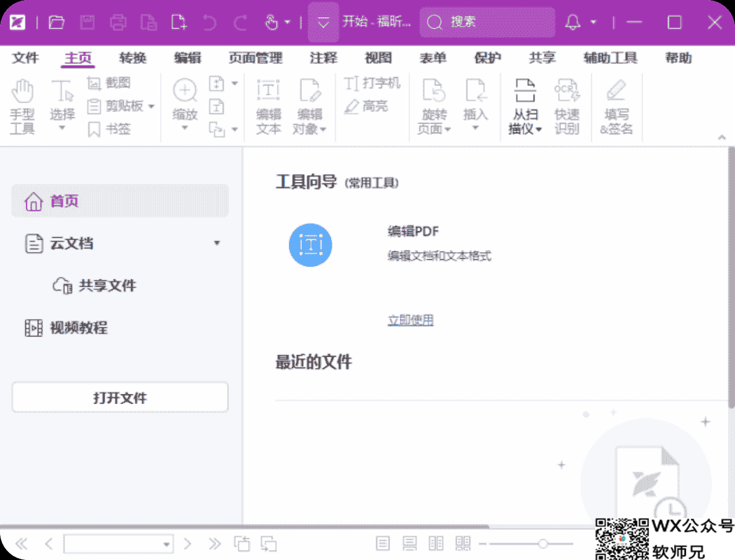This screenshot has width=735, height=560.
Task: Enable facing pages view mode
Action: click(436, 543)
